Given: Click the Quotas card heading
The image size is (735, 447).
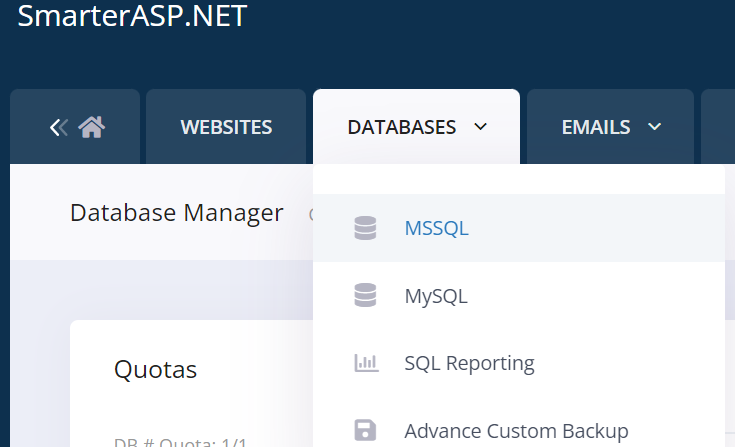Looking at the screenshot, I should [155, 369].
